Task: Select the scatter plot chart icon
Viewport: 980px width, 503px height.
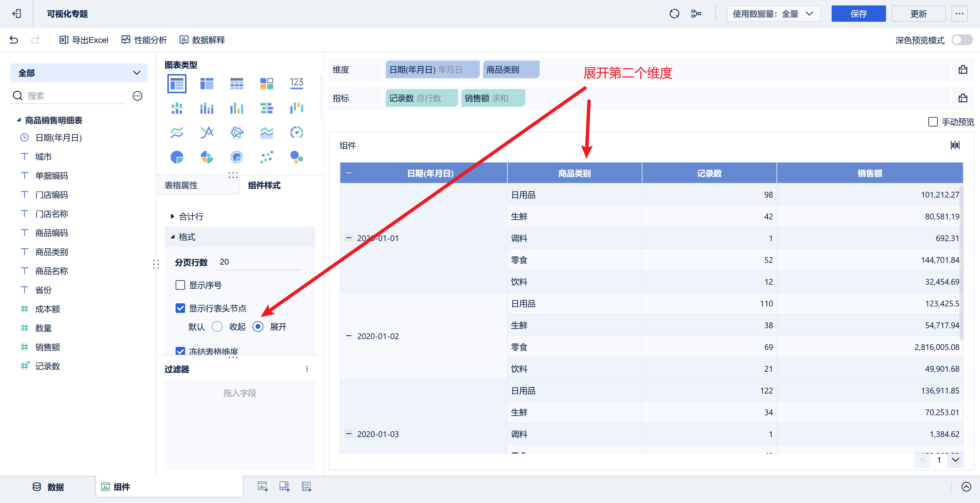Action: click(266, 157)
